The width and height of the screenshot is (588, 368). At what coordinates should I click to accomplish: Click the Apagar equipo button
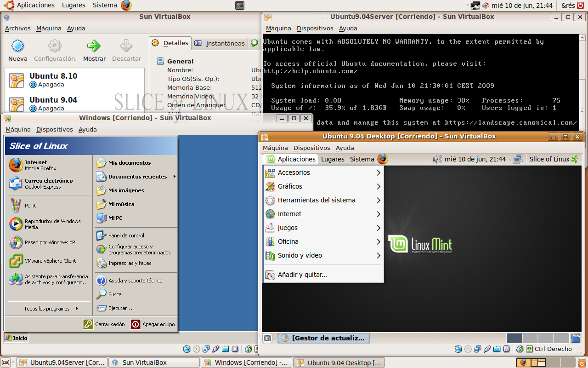click(153, 324)
